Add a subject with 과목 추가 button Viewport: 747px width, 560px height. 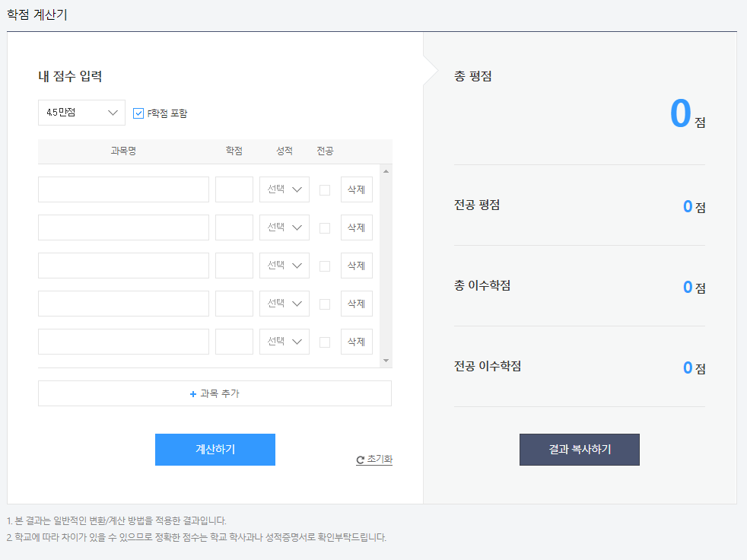215,393
